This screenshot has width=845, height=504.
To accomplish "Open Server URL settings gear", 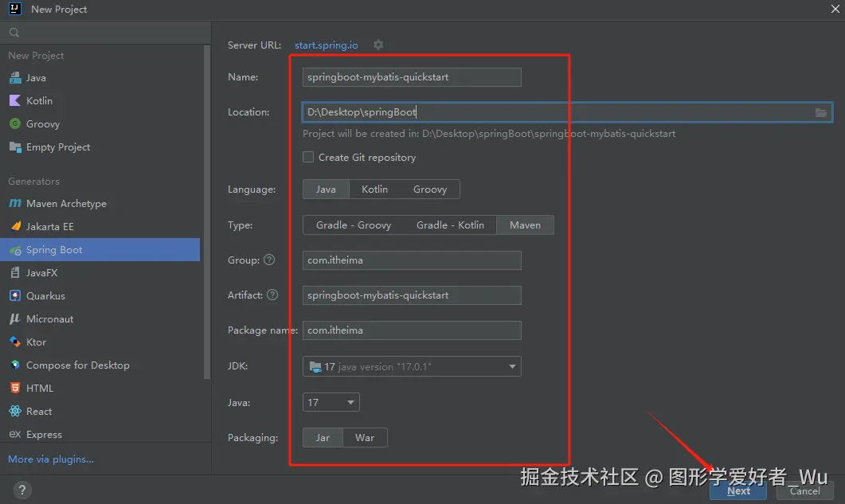I will [378, 45].
